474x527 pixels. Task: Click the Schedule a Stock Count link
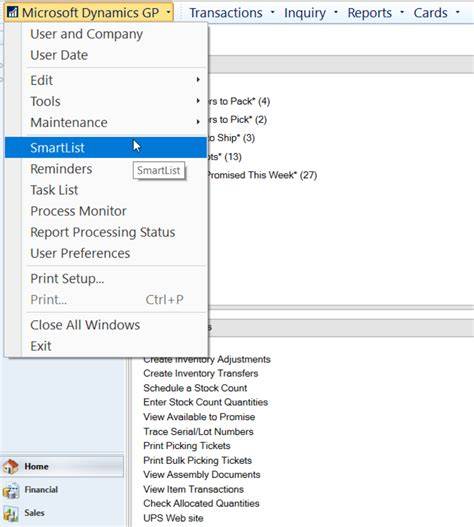pos(195,388)
